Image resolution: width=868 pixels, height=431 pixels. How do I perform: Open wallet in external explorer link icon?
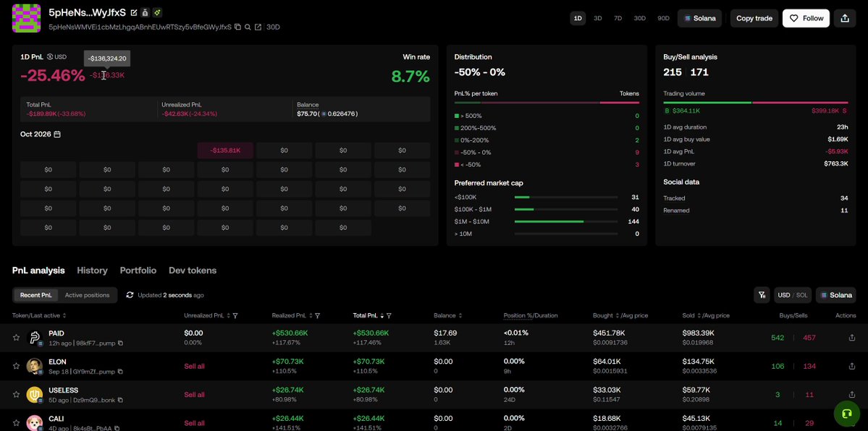(258, 27)
